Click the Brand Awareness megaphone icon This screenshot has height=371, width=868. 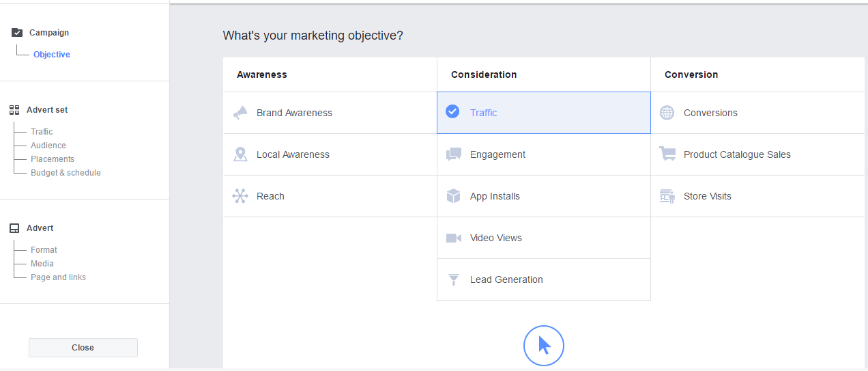(240, 113)
